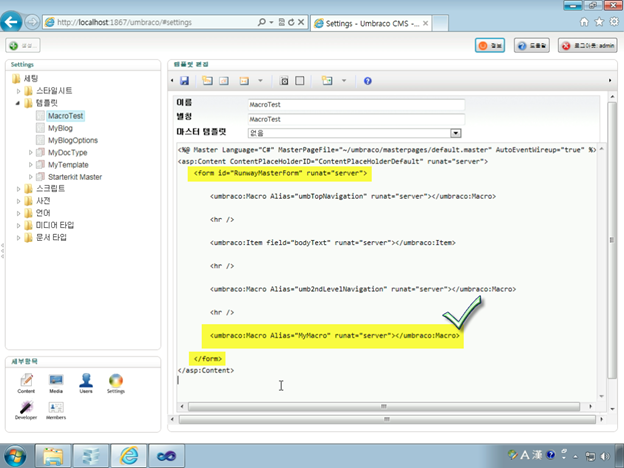Click the blue floppy disk save icon
Image resolution: width=624 pixels, height=468 pixels.
coord(184,81)
